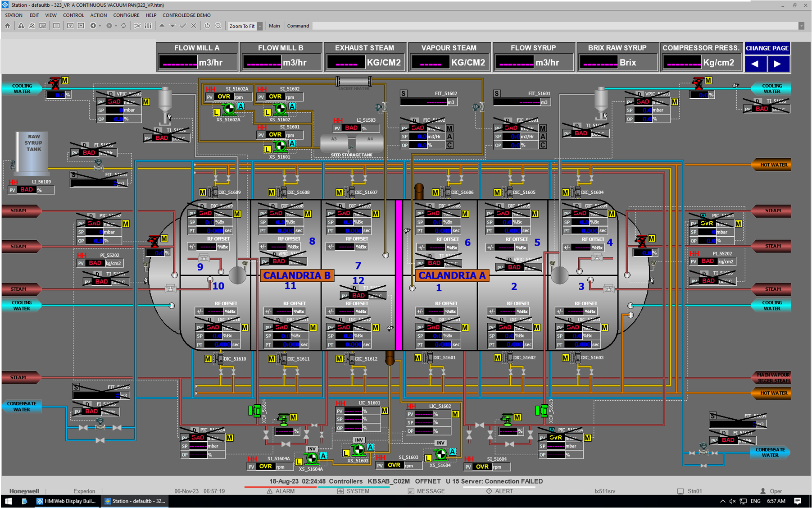Screen dimensions: 812x508
Task: Open the Zoom To Fit dropdown
Action: [260, 26]
